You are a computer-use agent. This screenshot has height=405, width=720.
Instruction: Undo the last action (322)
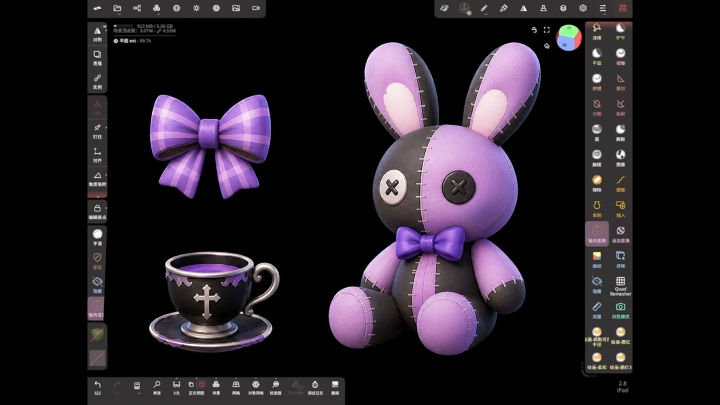(x=97, y=387)
